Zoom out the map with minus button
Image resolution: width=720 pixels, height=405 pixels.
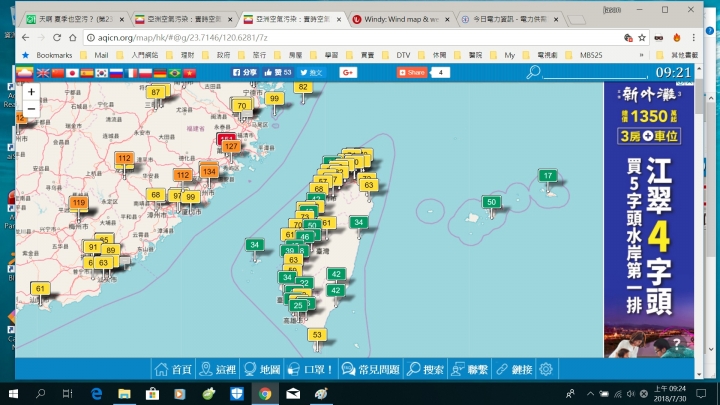pyautogui.click(x=31, y=109)
